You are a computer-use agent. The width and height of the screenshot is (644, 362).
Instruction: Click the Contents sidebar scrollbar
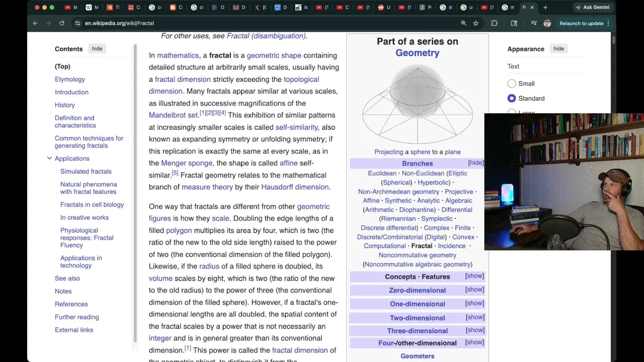pyautogui.click(x=135, y=194)
